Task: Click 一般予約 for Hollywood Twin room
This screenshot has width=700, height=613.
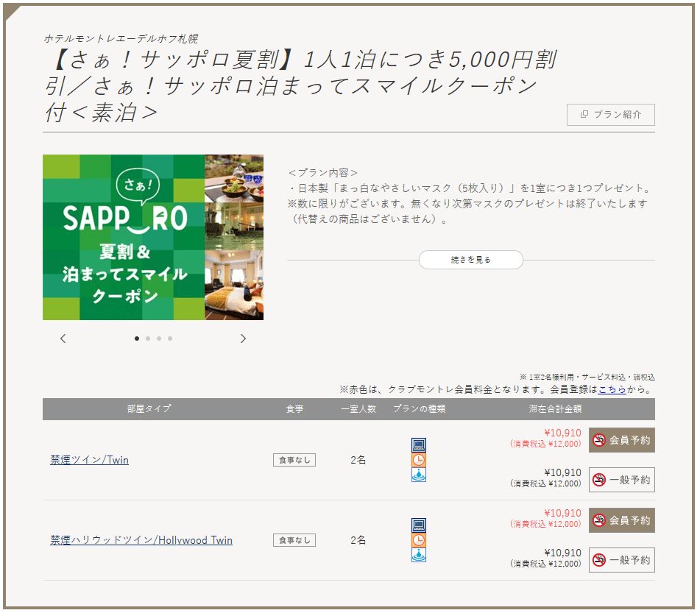Action: click(621, 560)
